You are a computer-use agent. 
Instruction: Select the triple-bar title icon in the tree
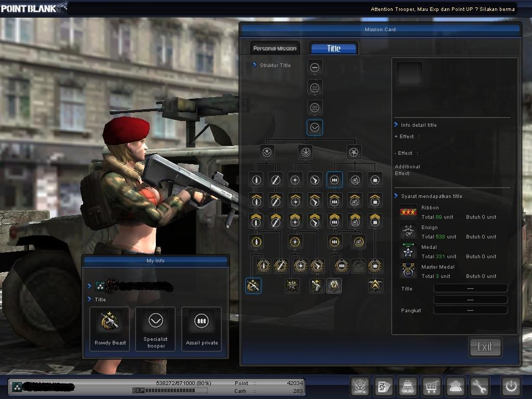coord(314,108)
